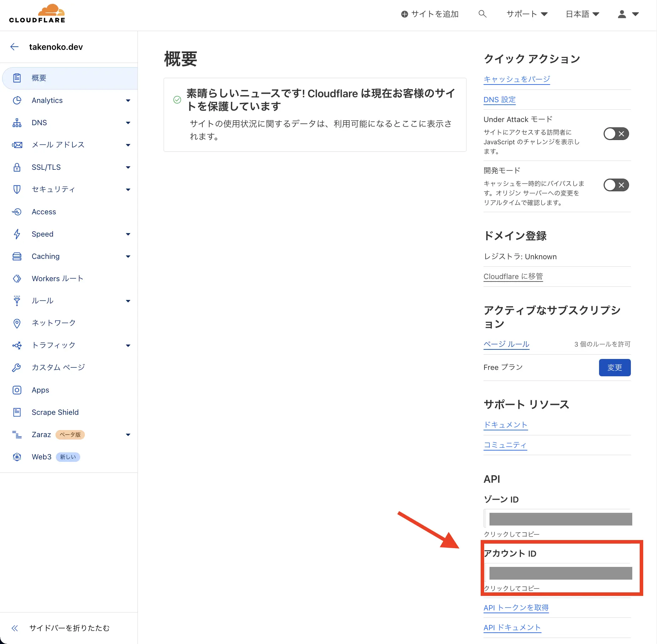Open the 概要 sidebar item
Viewport: 657px width, 644px height.
click(38, 78)
